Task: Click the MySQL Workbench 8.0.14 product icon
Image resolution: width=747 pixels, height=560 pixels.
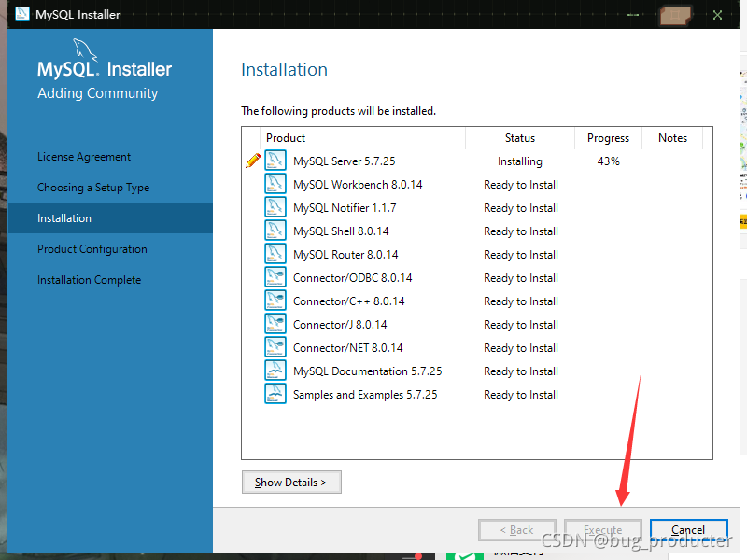Action: coord(275,183)
